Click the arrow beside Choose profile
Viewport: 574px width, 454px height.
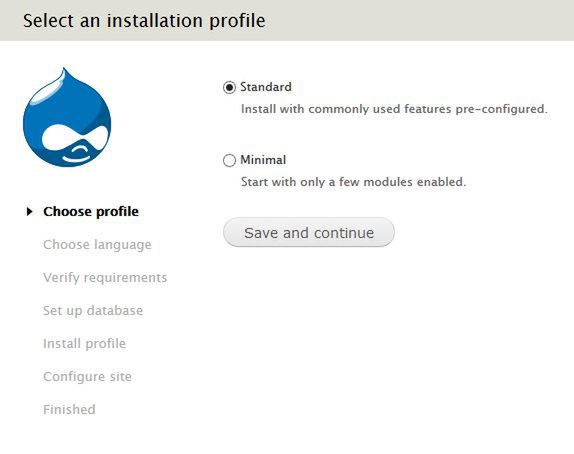tap(30, 212)
